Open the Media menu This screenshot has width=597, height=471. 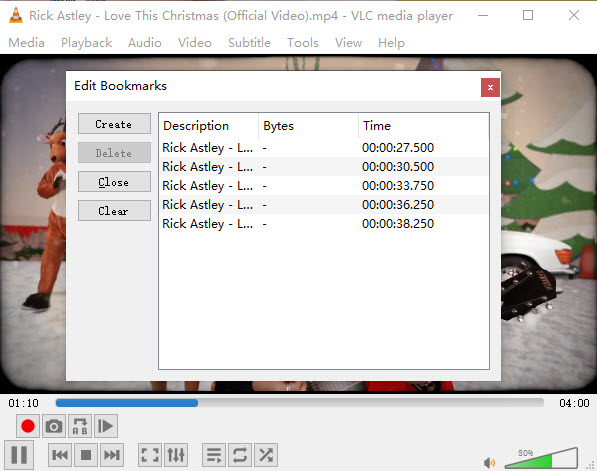[x=27, y=43]
